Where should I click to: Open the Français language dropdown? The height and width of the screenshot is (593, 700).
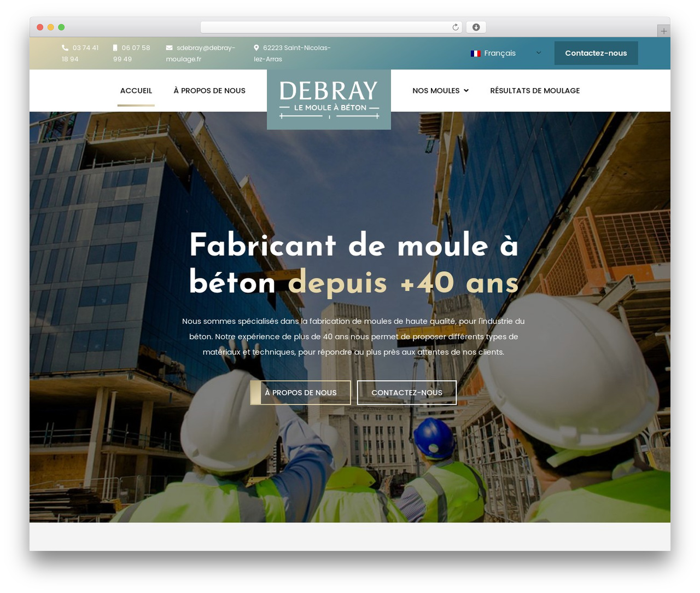tap(506, 53)
